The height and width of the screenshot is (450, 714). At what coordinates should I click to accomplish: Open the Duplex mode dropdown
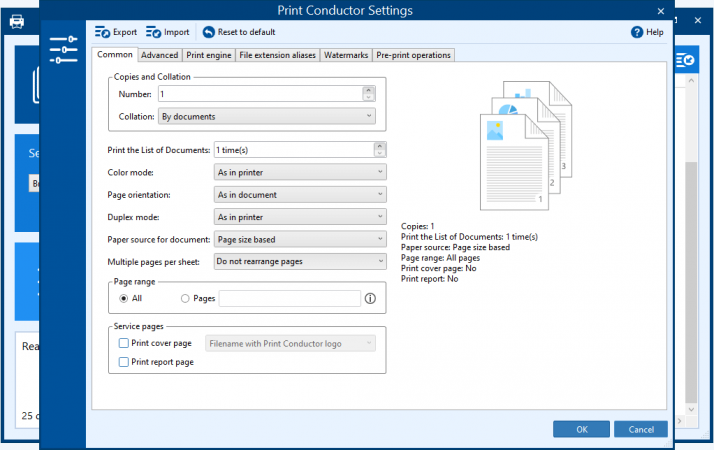click(x=300, y=217)
